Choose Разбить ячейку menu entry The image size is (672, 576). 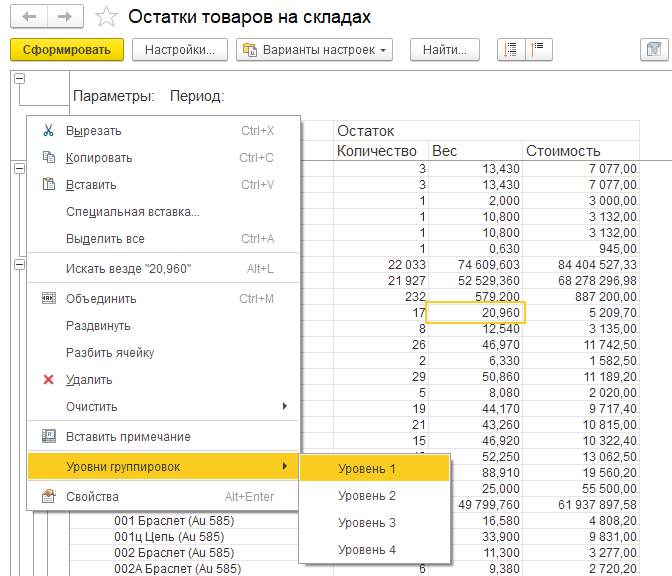[x=163, y=352]
